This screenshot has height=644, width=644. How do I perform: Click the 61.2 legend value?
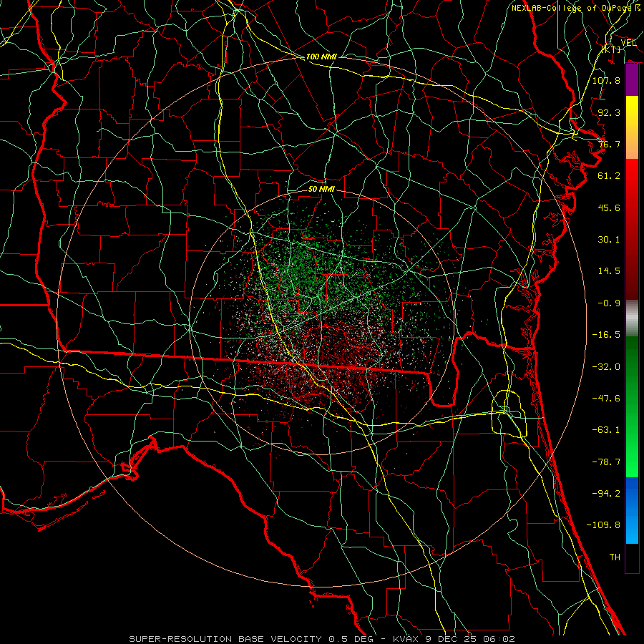(x=609, y=176)
